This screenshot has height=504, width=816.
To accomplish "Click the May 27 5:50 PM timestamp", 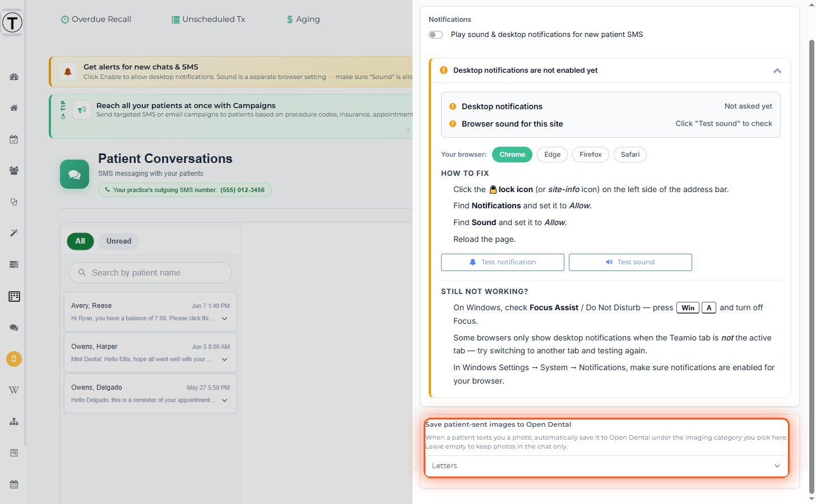I will [208, 388].
